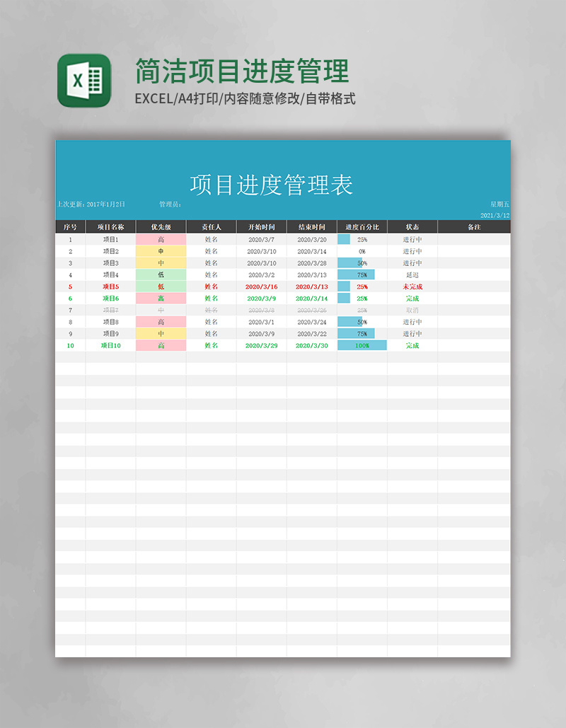This screenshot has height=728, width=566.
Task: Click the 100% progress bar of 项目10
Action: coord(363,345)
